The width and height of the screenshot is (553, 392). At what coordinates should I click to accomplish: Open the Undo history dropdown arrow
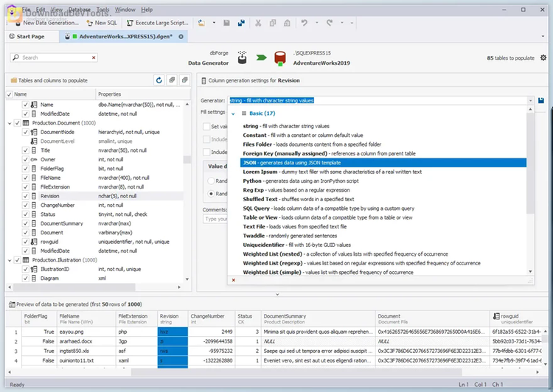pyautogui.click(x=316, y=23)
